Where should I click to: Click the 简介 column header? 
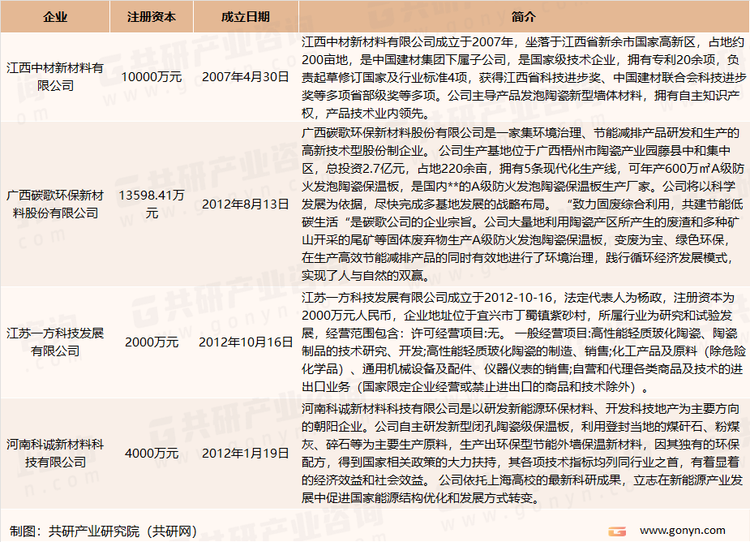pos(524,17)
